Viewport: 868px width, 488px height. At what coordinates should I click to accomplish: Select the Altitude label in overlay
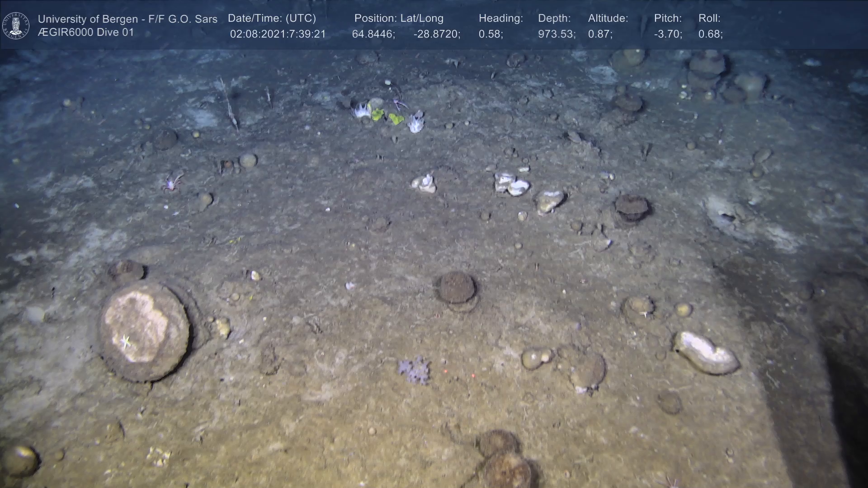coord(608,19)
